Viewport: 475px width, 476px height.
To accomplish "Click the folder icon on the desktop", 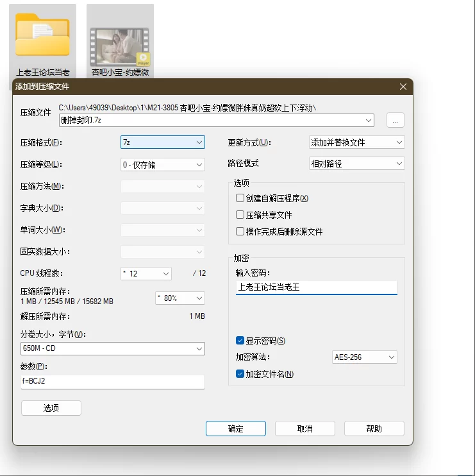I will pyautogui.click(x=42, y=35).
